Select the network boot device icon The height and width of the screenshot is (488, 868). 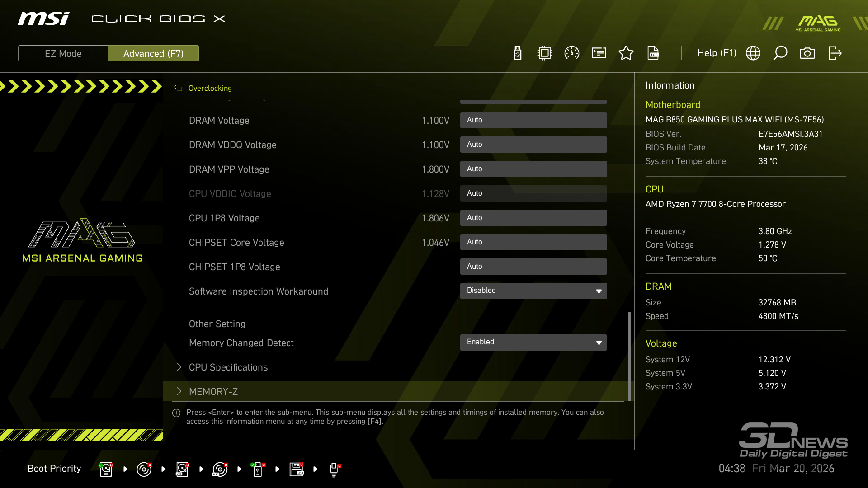pyautogui.click(x=334, y=469)
